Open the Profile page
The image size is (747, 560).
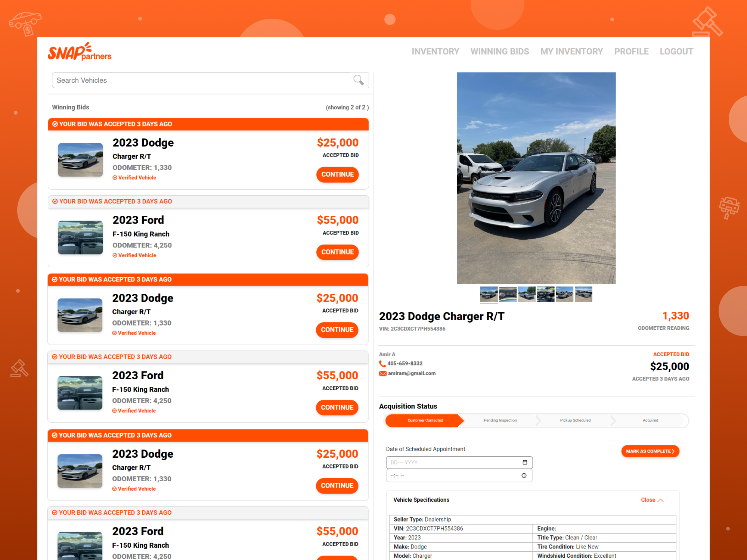(631, 52)
